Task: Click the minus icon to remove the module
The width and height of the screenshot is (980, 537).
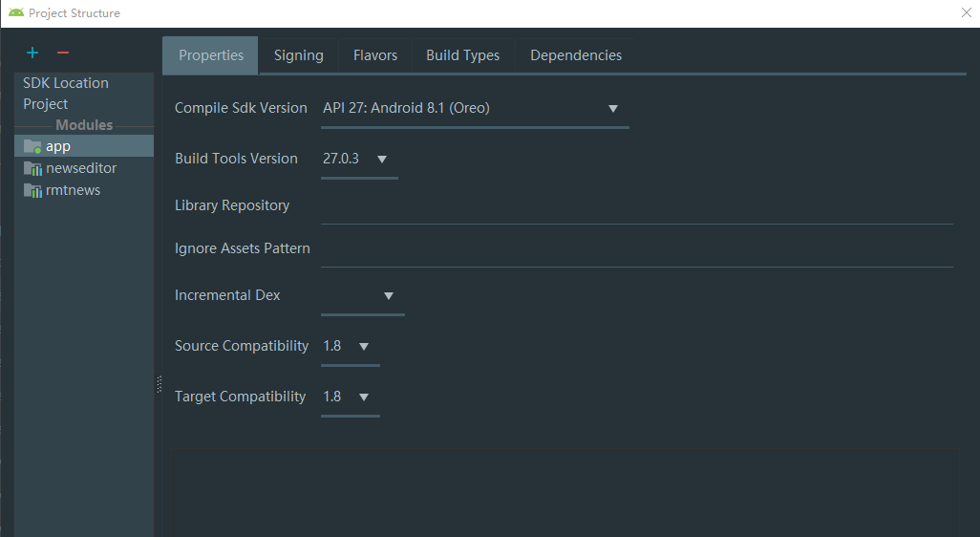Action: pos(62,53)
